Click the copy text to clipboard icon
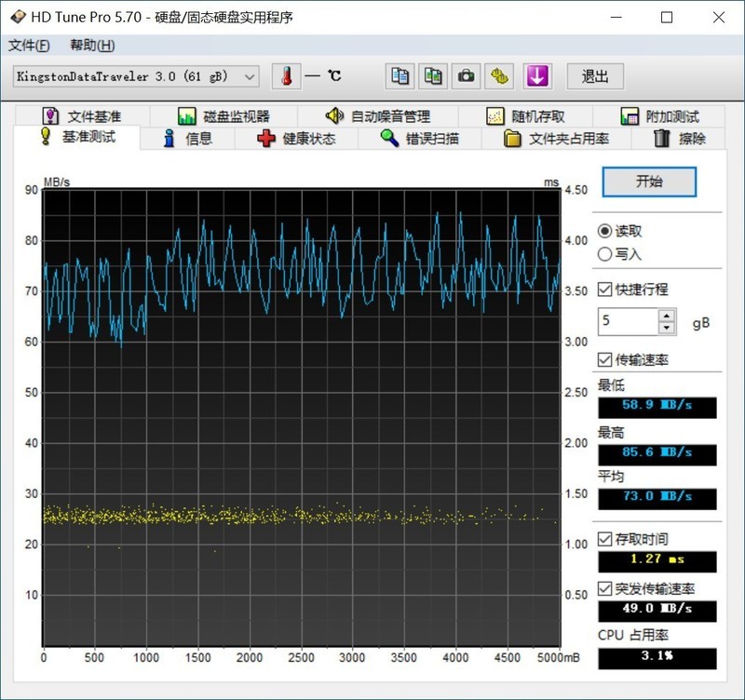The image size is (745, 700). [400, 76]
